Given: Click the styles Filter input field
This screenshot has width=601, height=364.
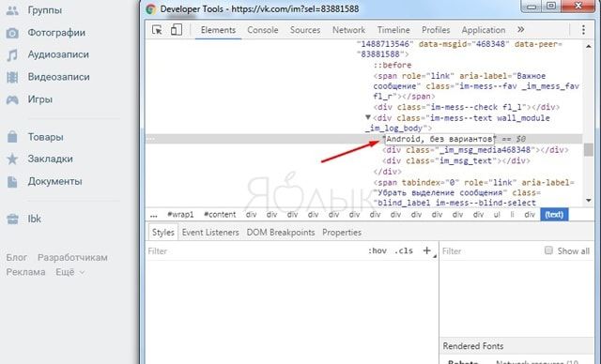Looking at the screenshot, I should 254,251.
